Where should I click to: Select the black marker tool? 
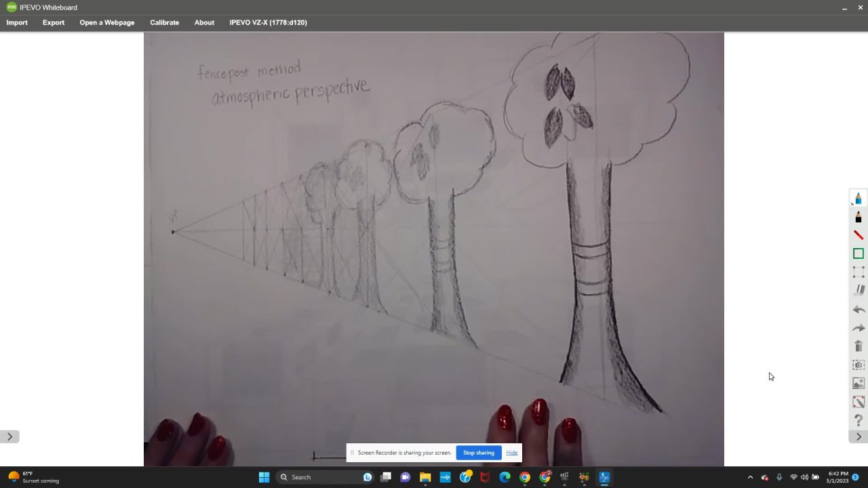coord(858,217)
